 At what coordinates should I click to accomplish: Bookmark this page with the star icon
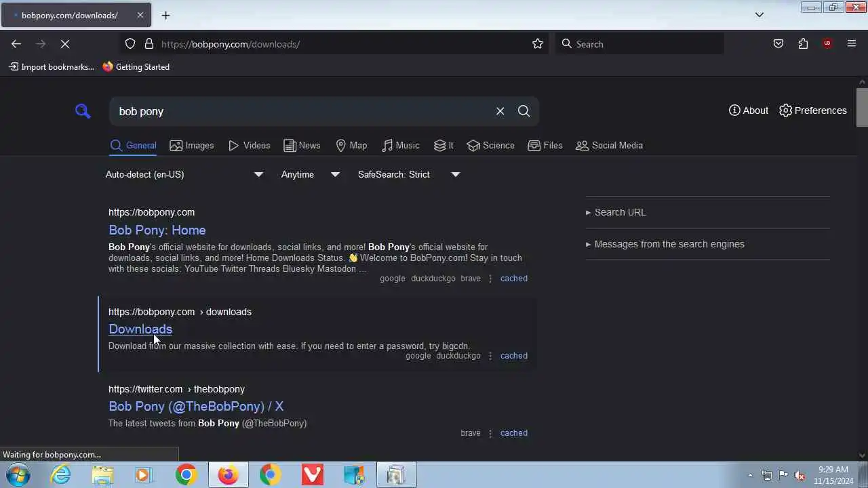538,44
